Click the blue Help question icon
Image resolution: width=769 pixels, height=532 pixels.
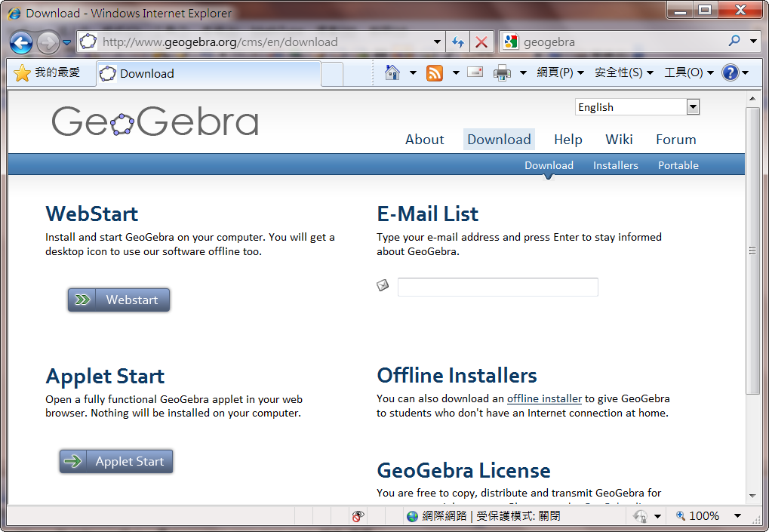tap(731, 73)
